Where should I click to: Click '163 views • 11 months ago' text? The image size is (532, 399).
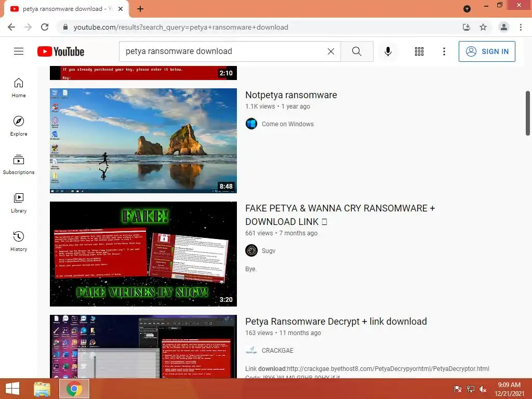point(283,333)
